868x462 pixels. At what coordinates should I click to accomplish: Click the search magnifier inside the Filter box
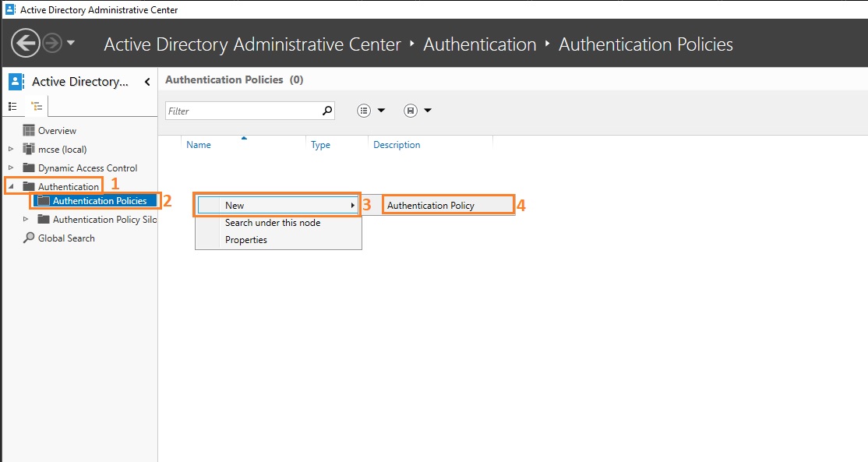(x=326, y=111)
